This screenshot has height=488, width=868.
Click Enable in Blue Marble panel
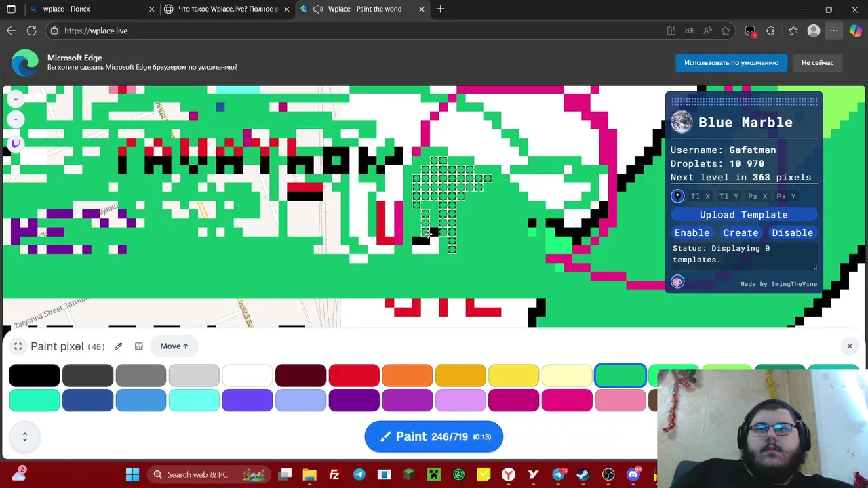692,232
